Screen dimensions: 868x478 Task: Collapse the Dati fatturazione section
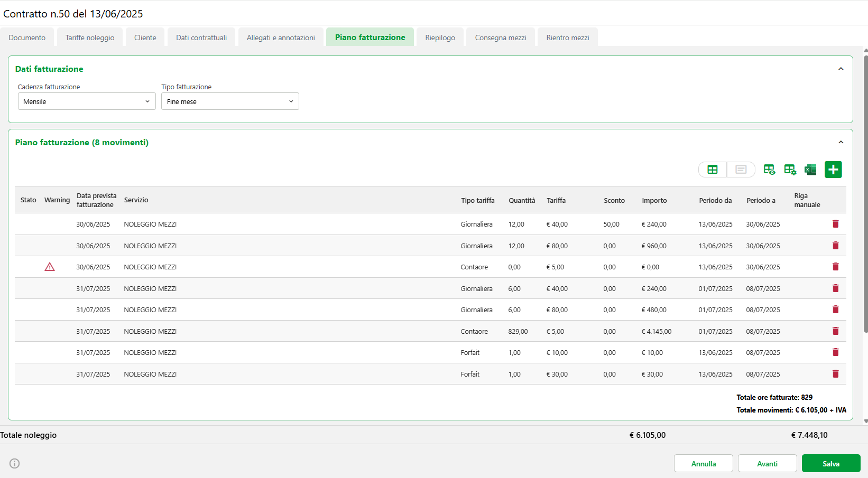(841, 69)
